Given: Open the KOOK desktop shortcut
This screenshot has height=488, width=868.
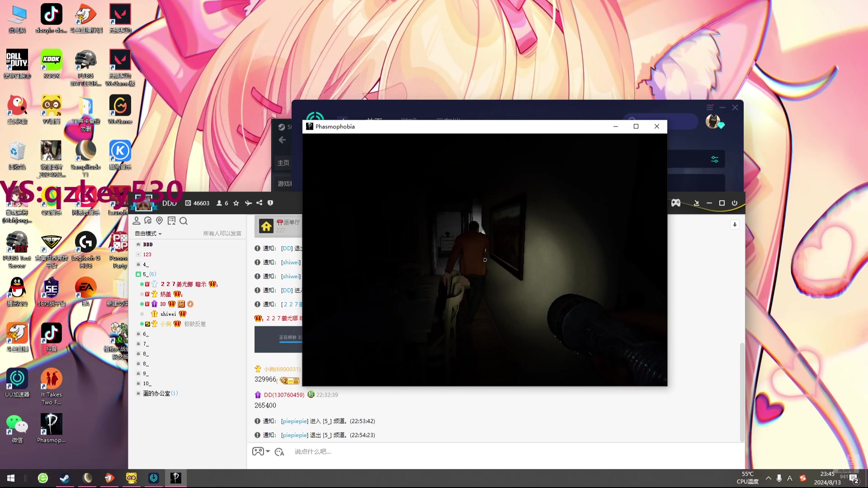Looking at the screenshot, I should tap(51, 64).
